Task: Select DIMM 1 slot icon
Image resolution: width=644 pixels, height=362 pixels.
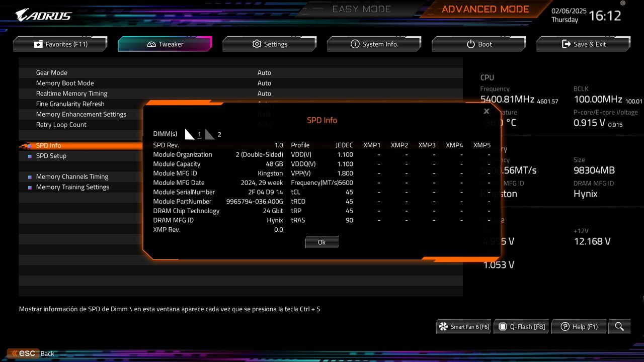Action: pos(190,134)
